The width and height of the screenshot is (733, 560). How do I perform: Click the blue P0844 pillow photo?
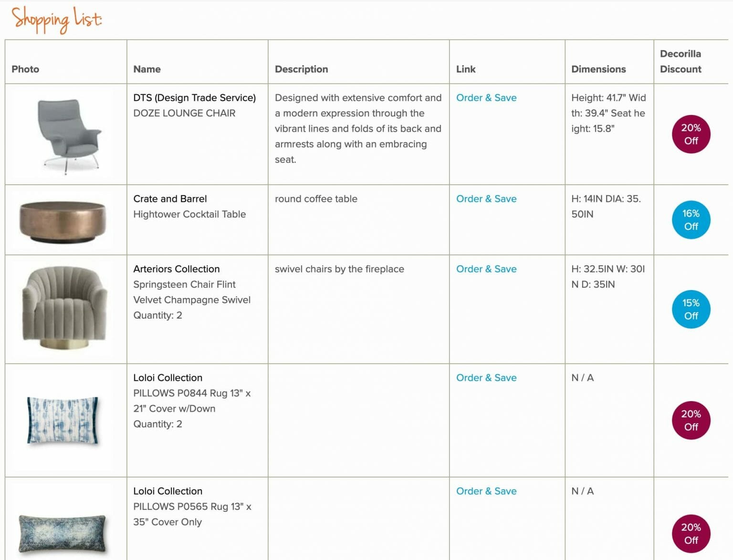coord(63,420)
